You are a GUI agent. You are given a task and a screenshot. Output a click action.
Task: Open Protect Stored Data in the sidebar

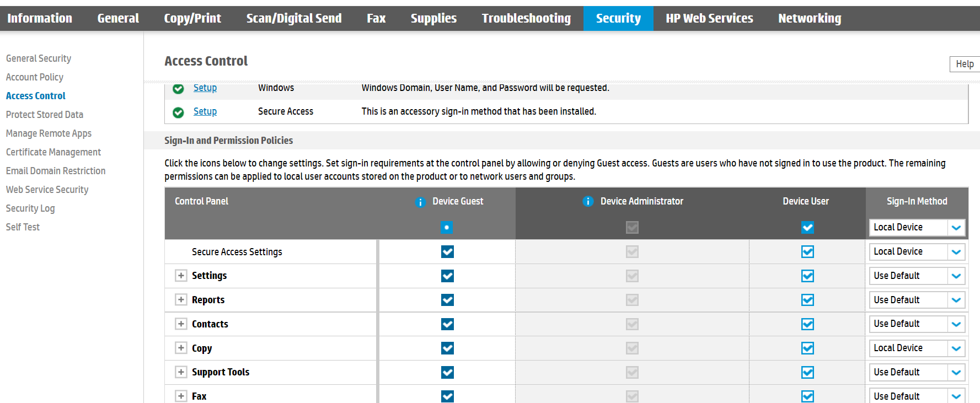[45, 115]
